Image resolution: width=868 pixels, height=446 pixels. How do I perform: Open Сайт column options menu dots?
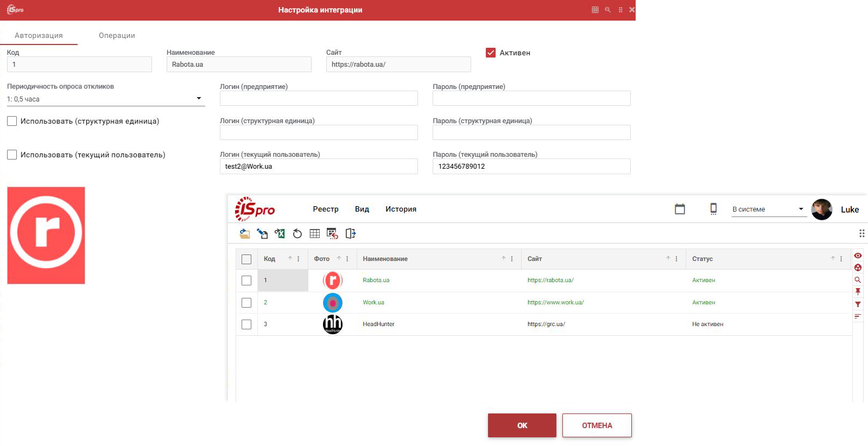[x=676, y=259]
